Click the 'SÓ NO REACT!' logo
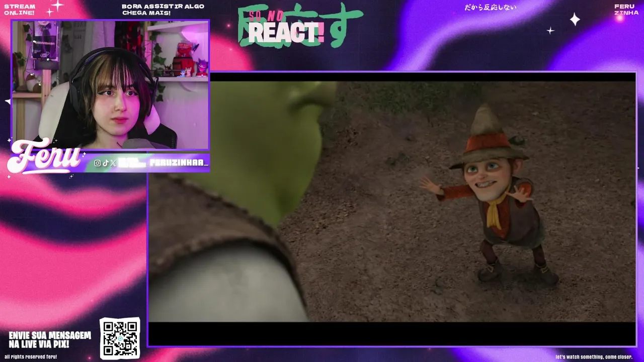 tap(300, 26)
